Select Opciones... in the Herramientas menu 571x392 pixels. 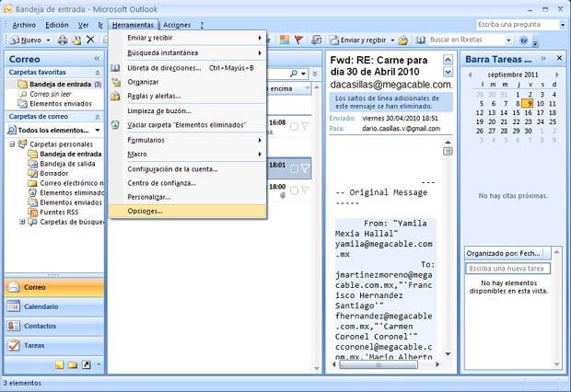point(188,211)
